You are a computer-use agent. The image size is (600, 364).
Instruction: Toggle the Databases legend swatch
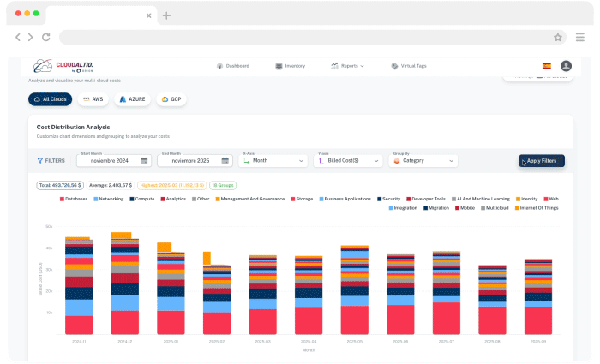(63, 199)
